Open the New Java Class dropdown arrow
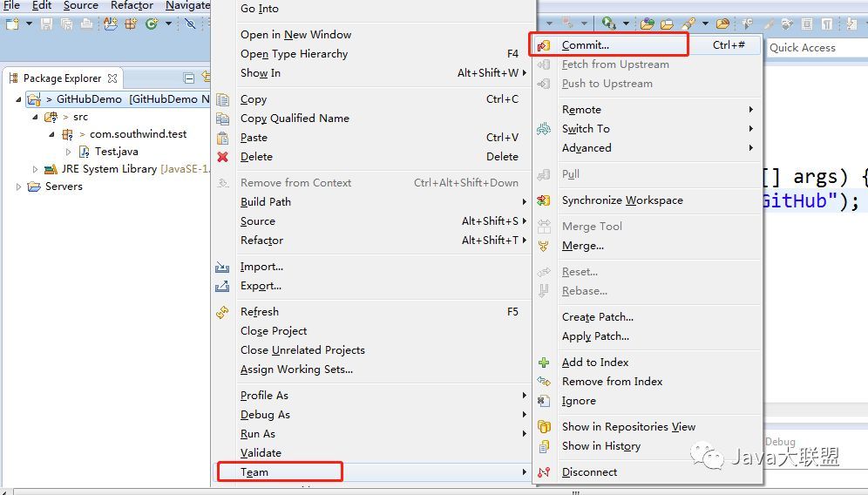868x495 pixels. pyautogui.click(x=167, y=24)
